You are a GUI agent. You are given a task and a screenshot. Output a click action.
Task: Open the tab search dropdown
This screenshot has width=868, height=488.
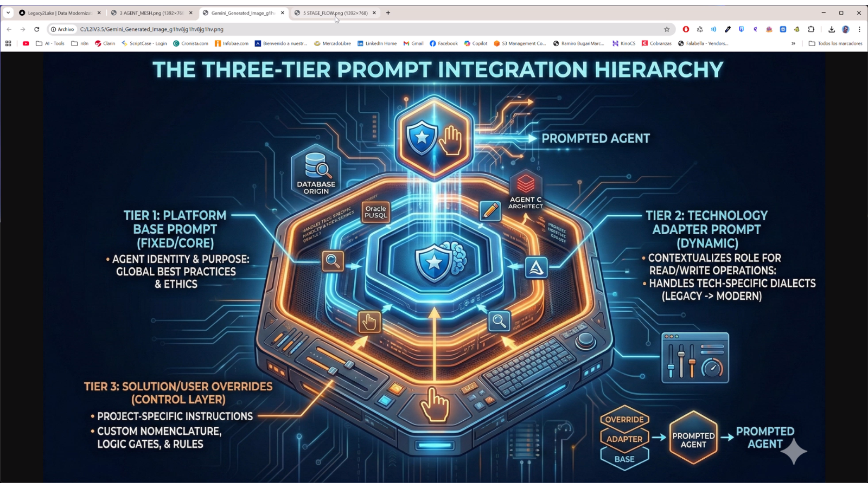pyautogui.click(x=7, y=12)
